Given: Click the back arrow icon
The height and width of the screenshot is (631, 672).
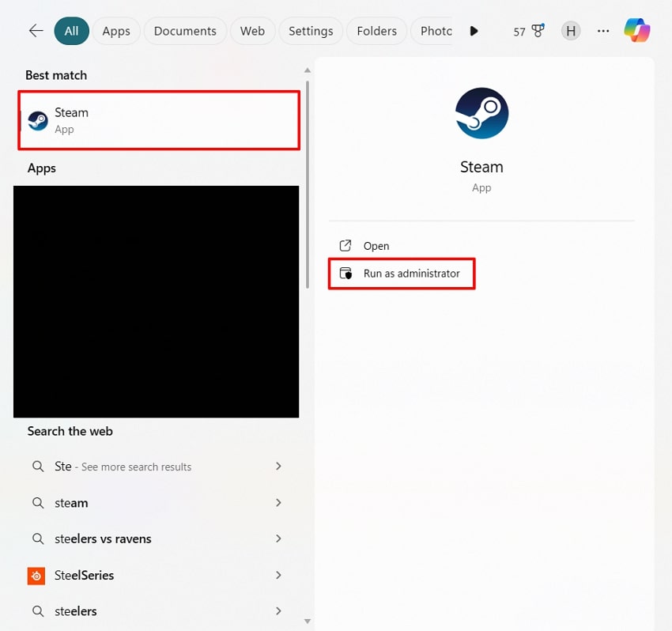Looking at the screenshot, I should [36, 30].
